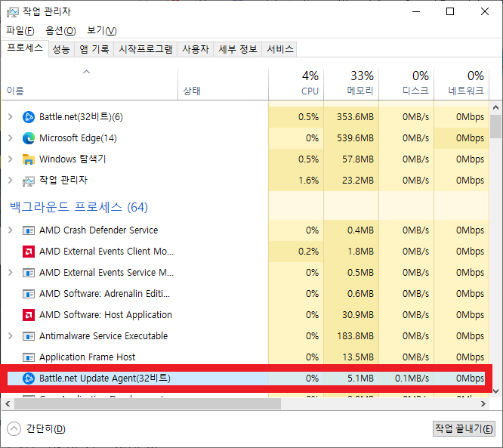Click the 작업 관리자 process row icon
503x448 pixels.
point(29,181)
